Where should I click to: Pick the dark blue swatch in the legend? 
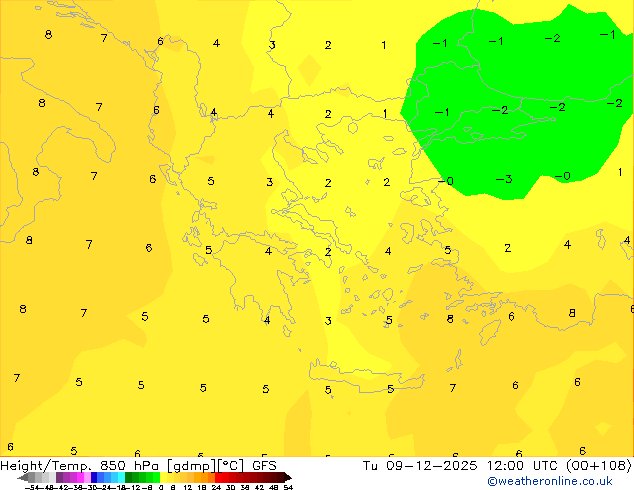pyautogui.click(x=94, y=477)
